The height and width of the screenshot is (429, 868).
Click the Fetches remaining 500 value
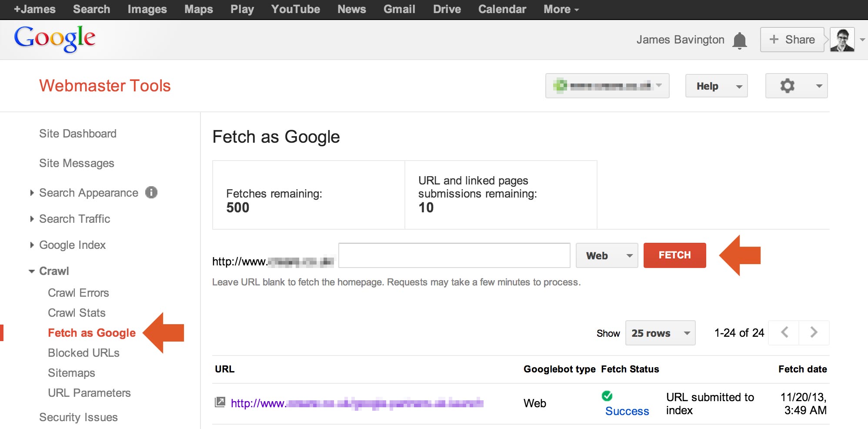237,208
